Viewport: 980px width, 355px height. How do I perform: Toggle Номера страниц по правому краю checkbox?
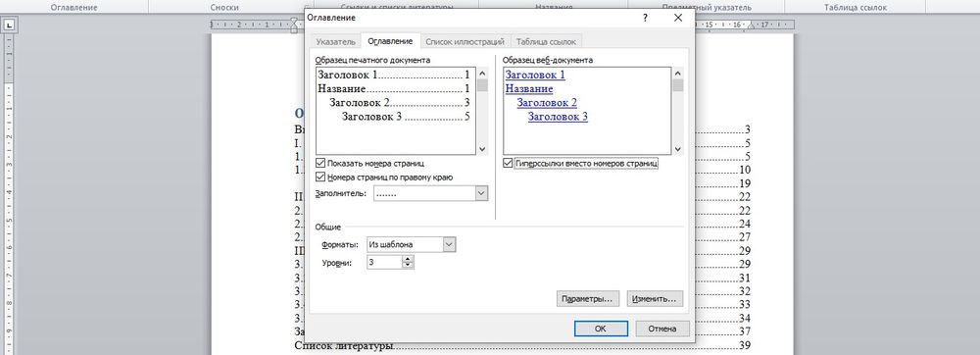tap(320, 177)
